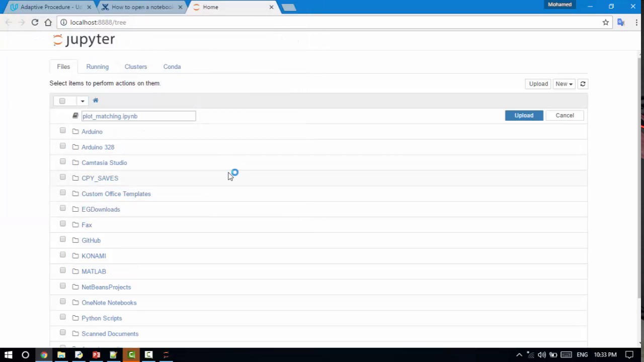Open the Chrome taskbar icon
Image resolution: width=644 pixels, height=362 pixels.
pos(44,355)
